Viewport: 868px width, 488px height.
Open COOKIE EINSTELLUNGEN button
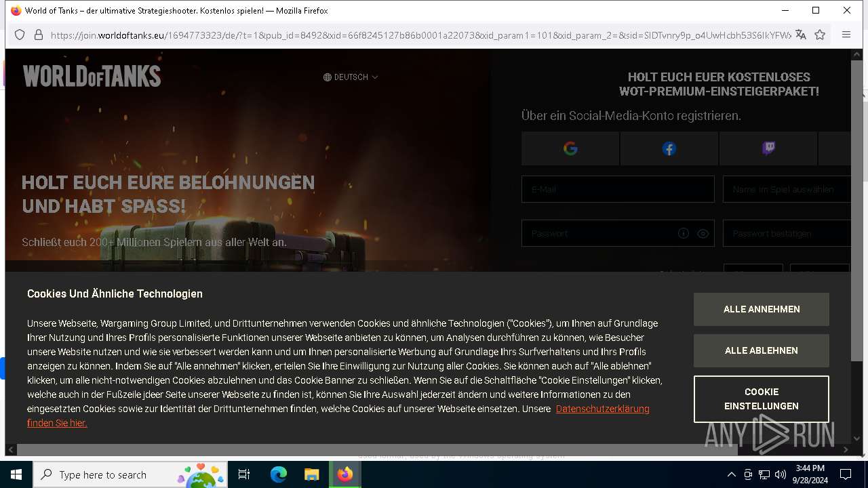click(762, 399)
